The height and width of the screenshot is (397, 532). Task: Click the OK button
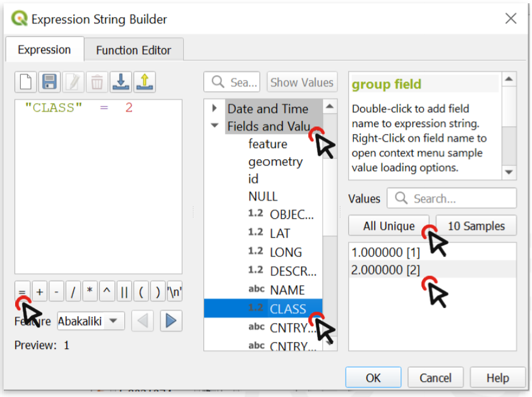pos(373,377)
